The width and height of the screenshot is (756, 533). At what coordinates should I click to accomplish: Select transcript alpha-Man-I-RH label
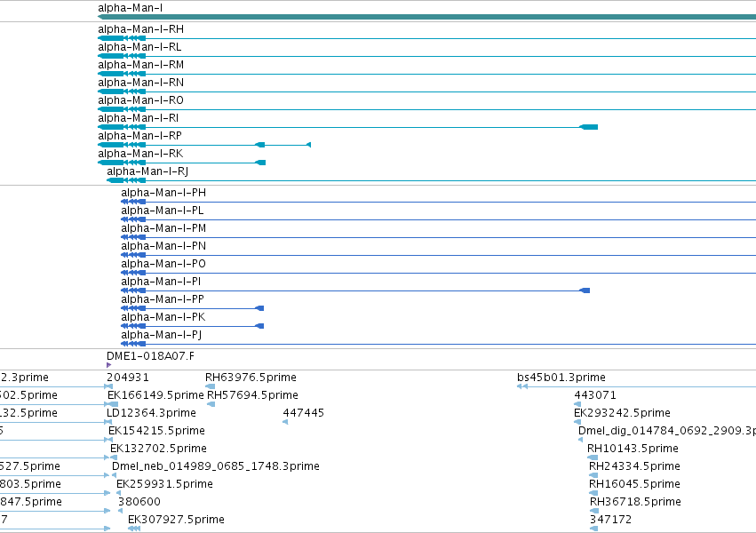[x=140, y=29]
